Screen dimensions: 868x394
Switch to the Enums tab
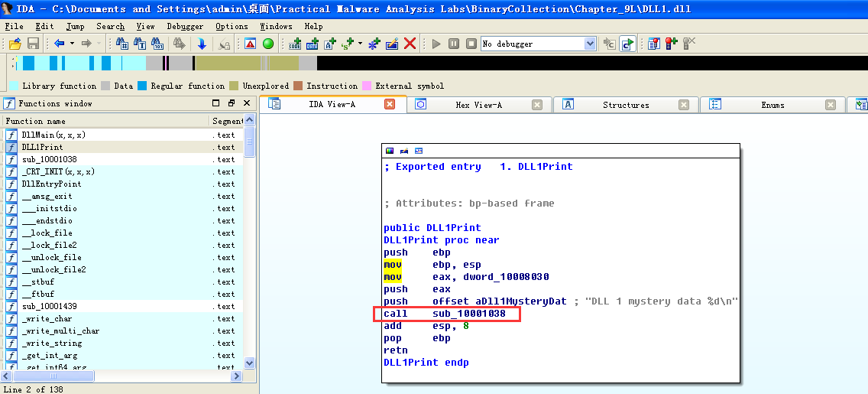772,105
